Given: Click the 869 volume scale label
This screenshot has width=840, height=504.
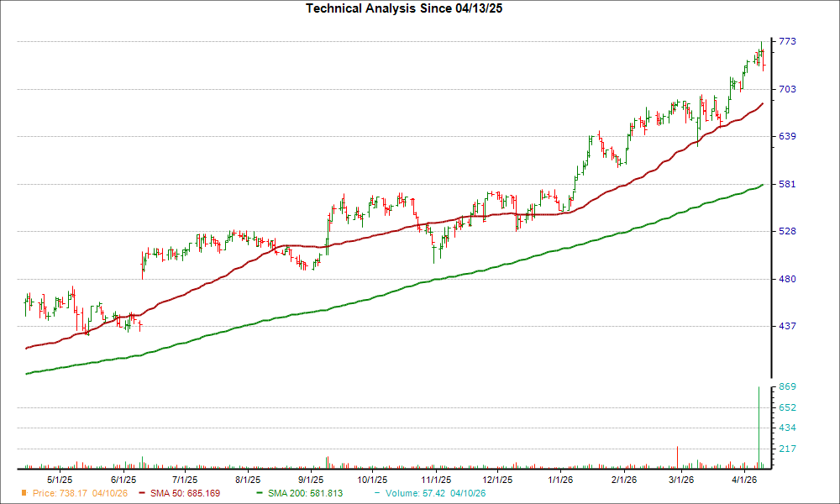Looking at the screenshot, I should coord(788,386).
